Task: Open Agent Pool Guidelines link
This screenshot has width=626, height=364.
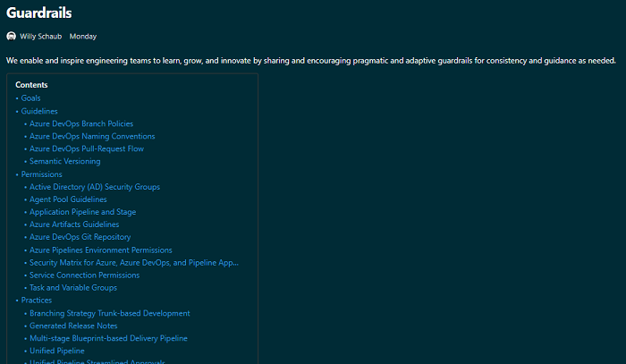Action: tap(68, 199)
